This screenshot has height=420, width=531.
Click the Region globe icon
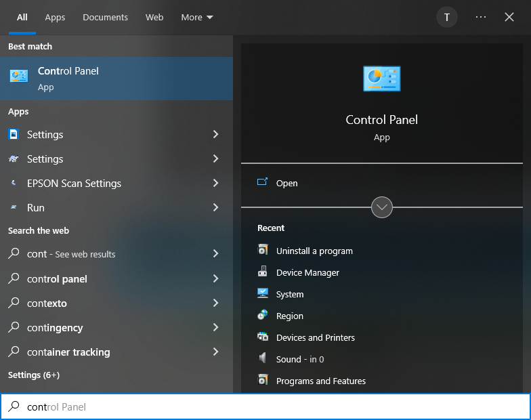pos(263,314)
